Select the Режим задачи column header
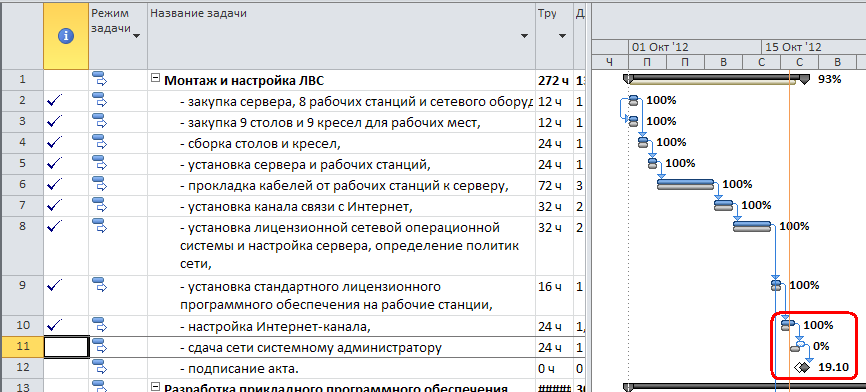This screenshot has height=392, width=866. click(x=118, y=36)
